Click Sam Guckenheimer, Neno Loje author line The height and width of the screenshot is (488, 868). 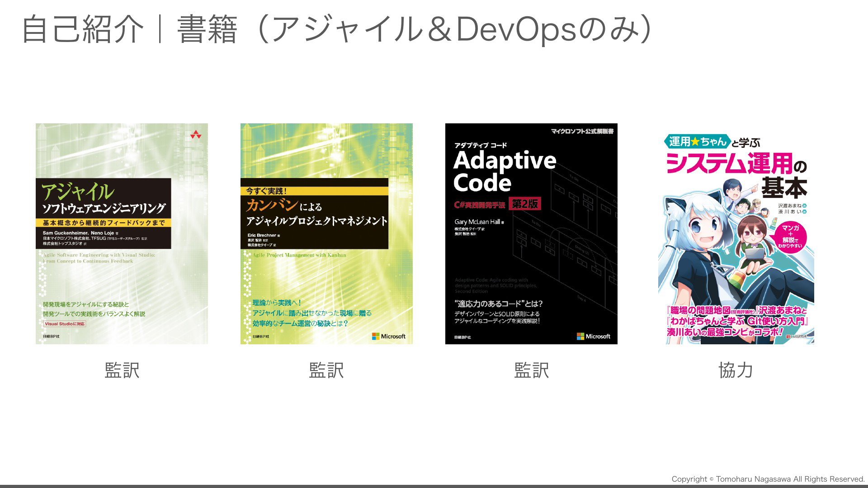coord(78,233)
